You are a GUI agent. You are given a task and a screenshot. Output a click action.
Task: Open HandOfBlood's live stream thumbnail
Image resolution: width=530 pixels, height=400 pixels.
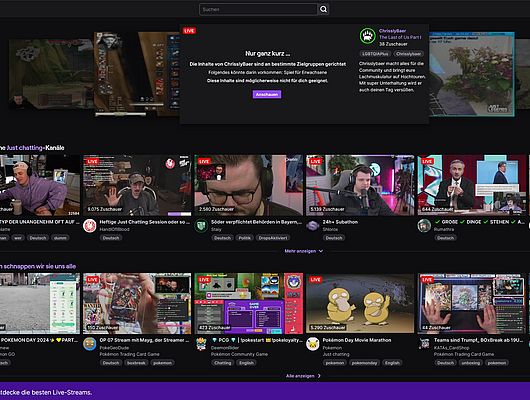137,185
